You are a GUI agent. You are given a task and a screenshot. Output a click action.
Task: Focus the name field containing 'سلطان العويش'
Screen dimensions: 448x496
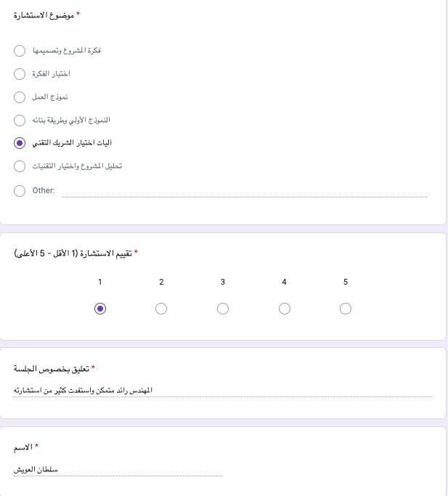pos(118,470)
